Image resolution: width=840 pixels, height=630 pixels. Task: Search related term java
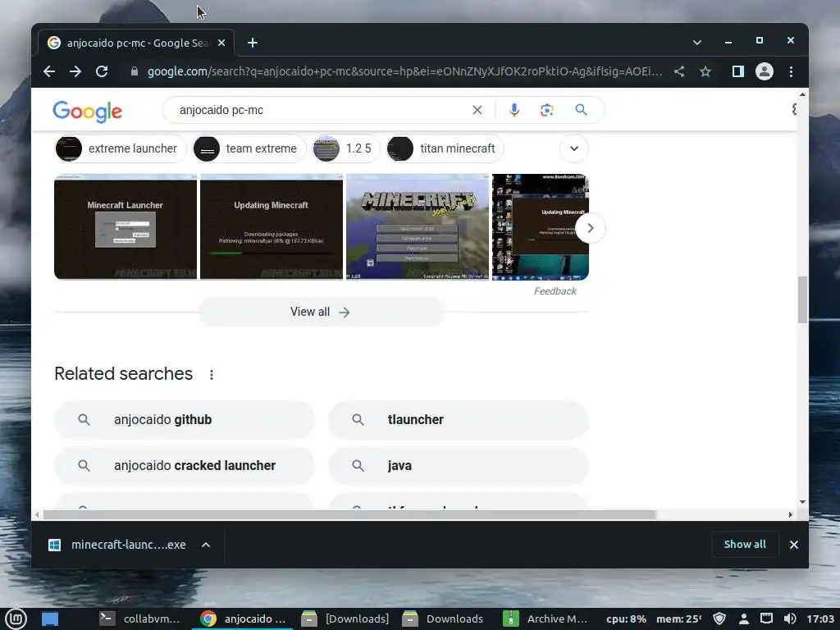[x=459, y=466]
